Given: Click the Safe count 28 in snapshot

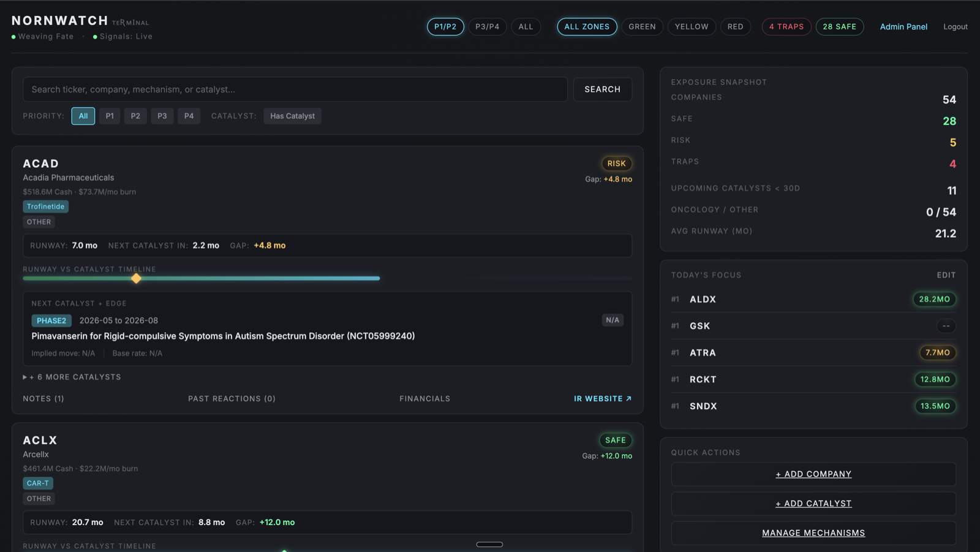Looking at the screenshot, I should click(949, 121).
